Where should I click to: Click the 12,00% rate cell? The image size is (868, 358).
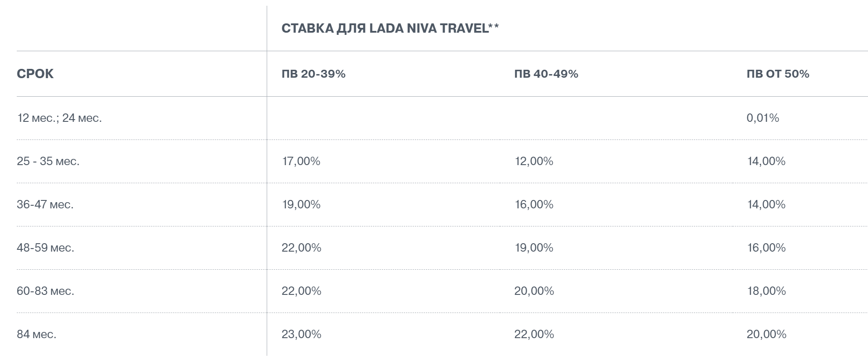click(534, 161)
